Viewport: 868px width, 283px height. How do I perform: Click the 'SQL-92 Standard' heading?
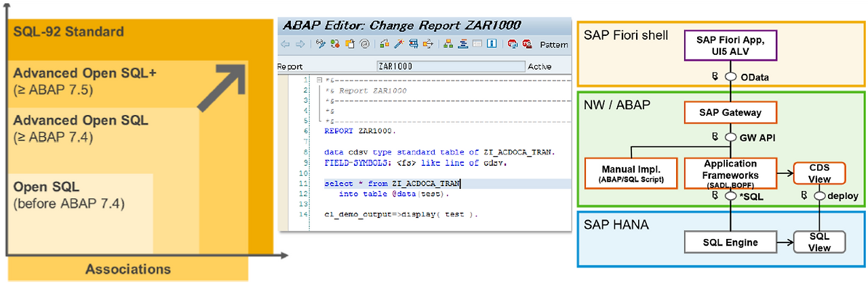pyautogui.click(x=68, y=31)
